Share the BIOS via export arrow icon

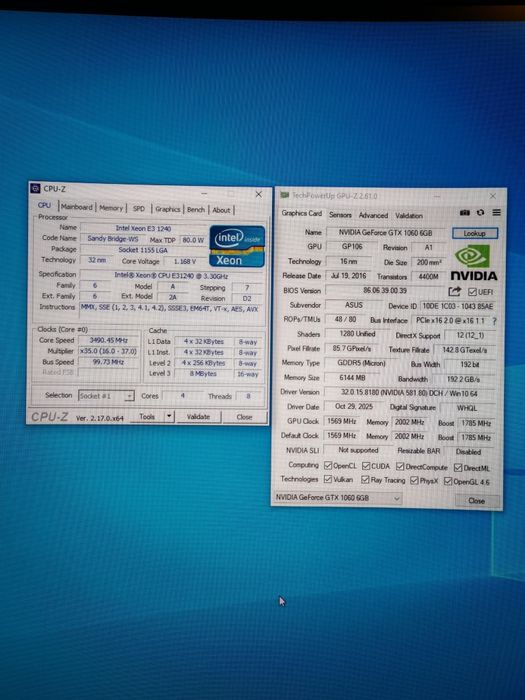coord(454,292)
